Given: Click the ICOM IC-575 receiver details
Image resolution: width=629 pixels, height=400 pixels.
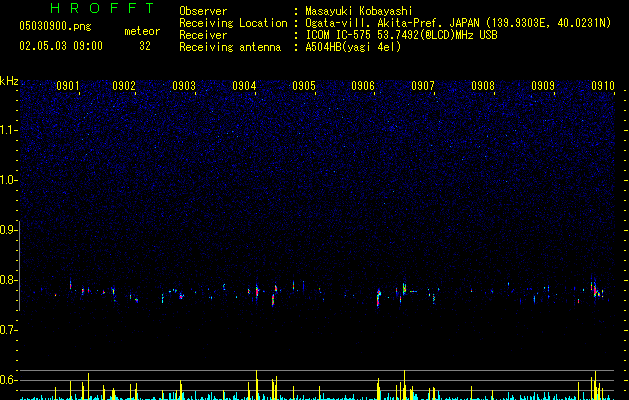Looking at the screenshot, I should coord(401,35).
